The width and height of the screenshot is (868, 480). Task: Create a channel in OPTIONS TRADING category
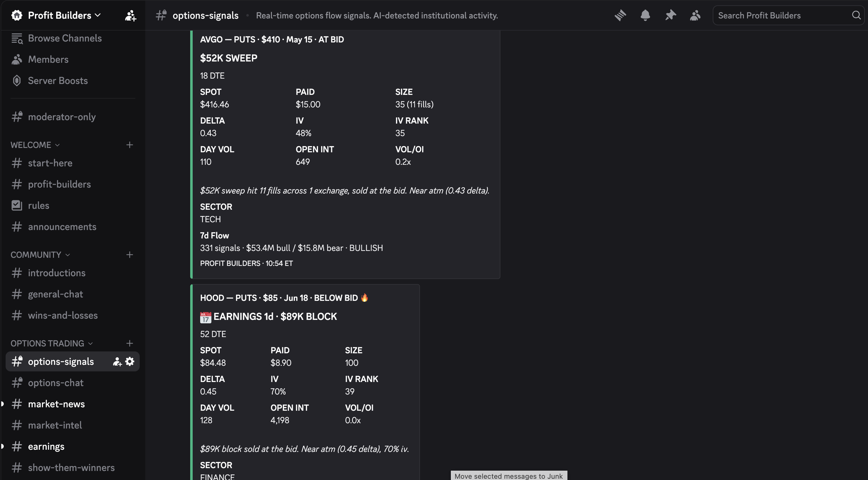[x=129, y=343]
